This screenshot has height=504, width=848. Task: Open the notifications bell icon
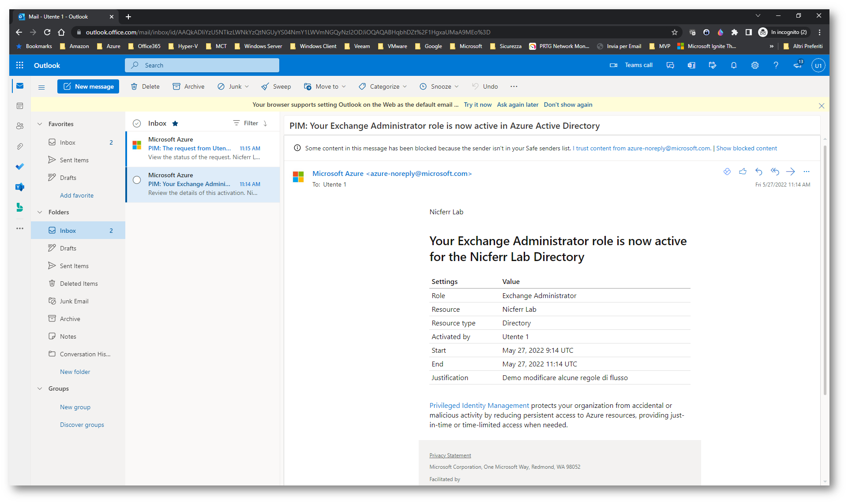(x=734, y=65)
